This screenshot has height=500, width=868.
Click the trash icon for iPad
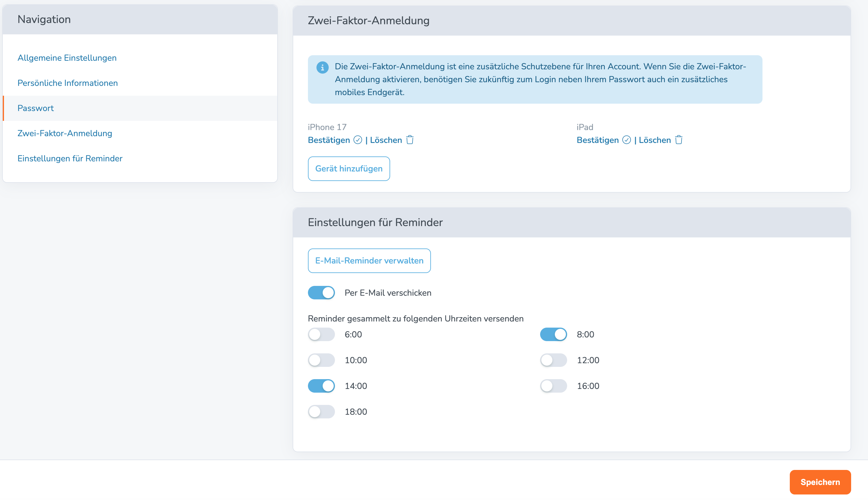[x=678, y=140]
